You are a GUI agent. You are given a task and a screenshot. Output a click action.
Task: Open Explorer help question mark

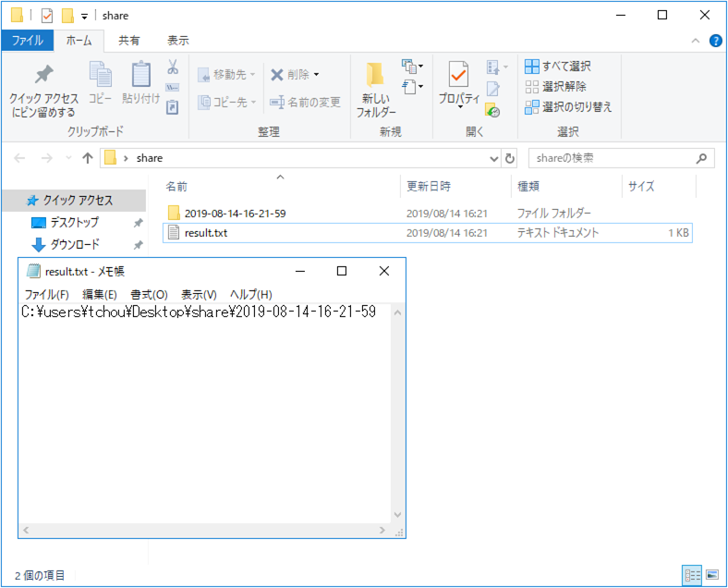715,41
